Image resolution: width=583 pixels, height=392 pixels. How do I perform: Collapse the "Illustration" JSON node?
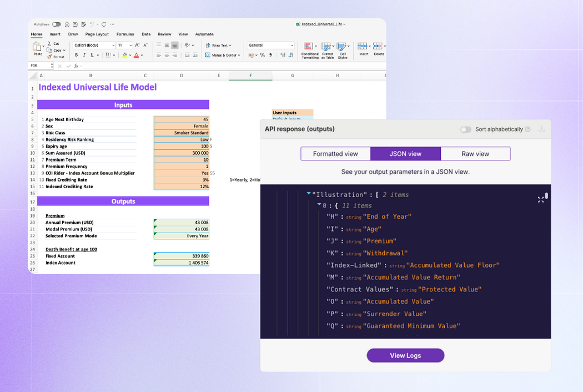[309, 194]
